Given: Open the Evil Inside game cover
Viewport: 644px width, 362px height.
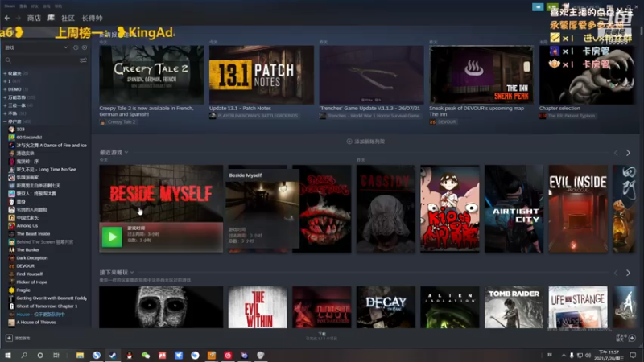Looking at the screenshot, I should [578, 208].
